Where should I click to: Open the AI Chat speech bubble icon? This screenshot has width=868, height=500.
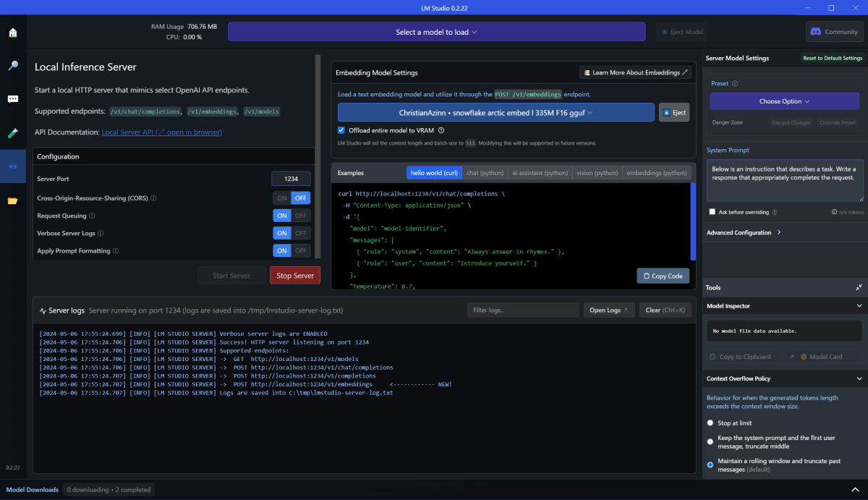(x=12, y=99)
